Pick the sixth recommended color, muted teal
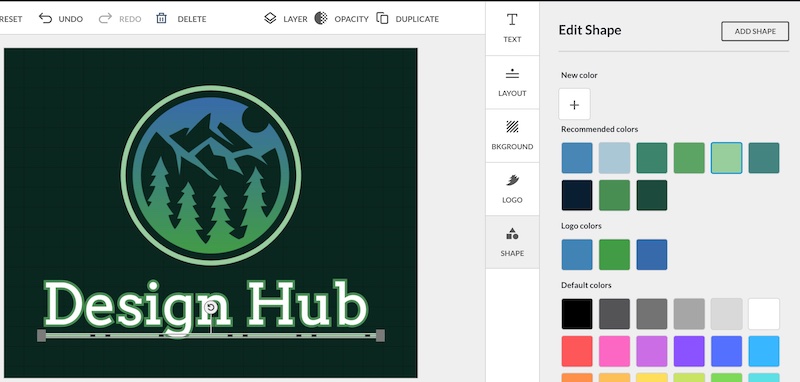The height and width of the screenshot is (382, 800). (x=764, y=158)
